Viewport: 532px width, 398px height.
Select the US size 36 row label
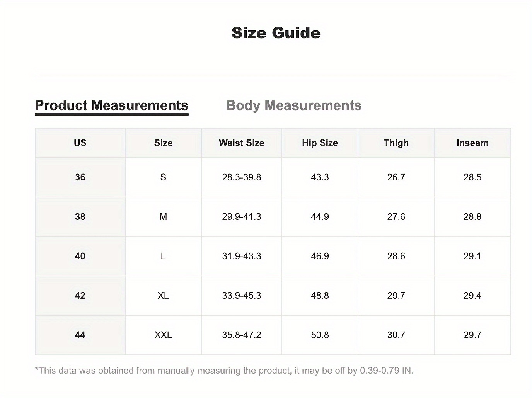80,177
